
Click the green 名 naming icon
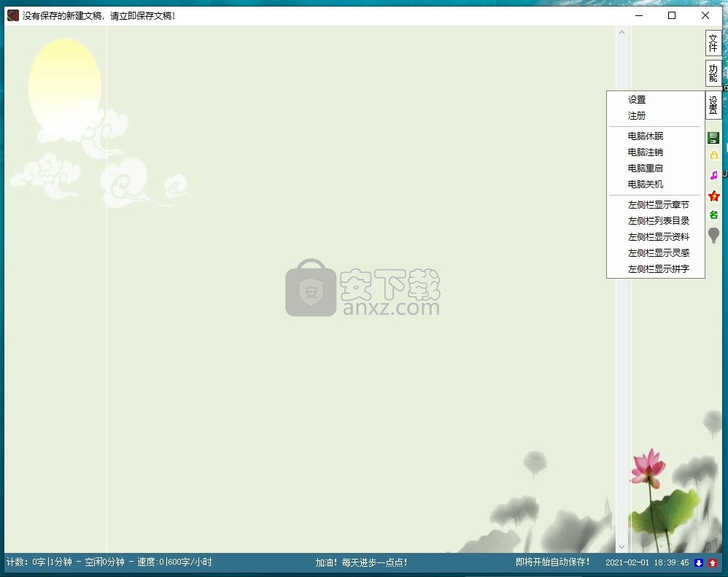point(713,215)
